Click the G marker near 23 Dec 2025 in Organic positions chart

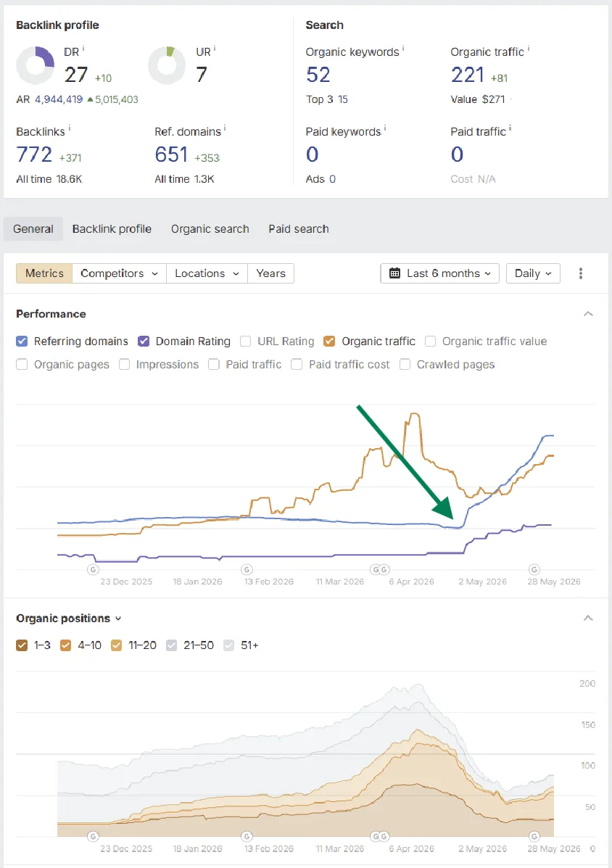[93, 836]
